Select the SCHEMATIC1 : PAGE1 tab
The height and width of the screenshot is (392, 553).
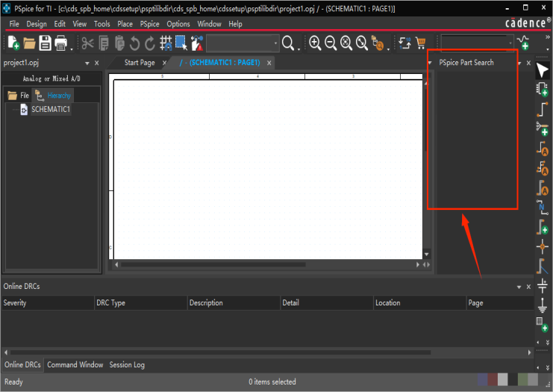(219, 63)
